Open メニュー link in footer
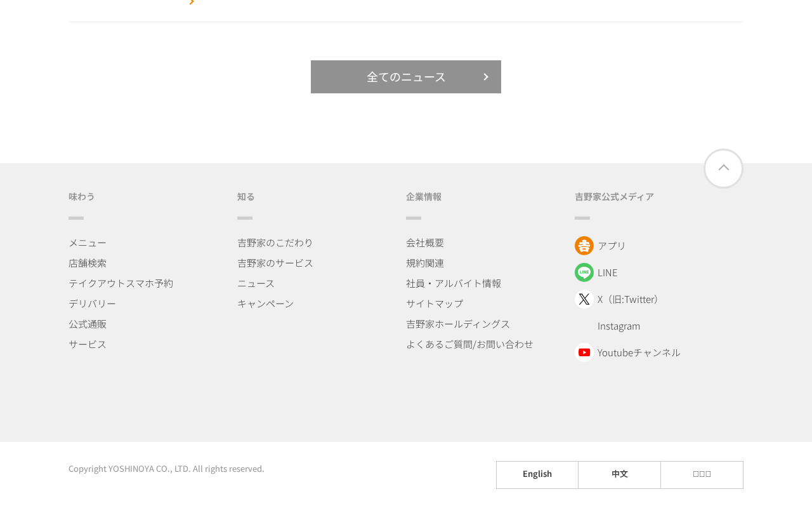Image resolution: width=812 pixels, height=508 pixels. [88, 243]
